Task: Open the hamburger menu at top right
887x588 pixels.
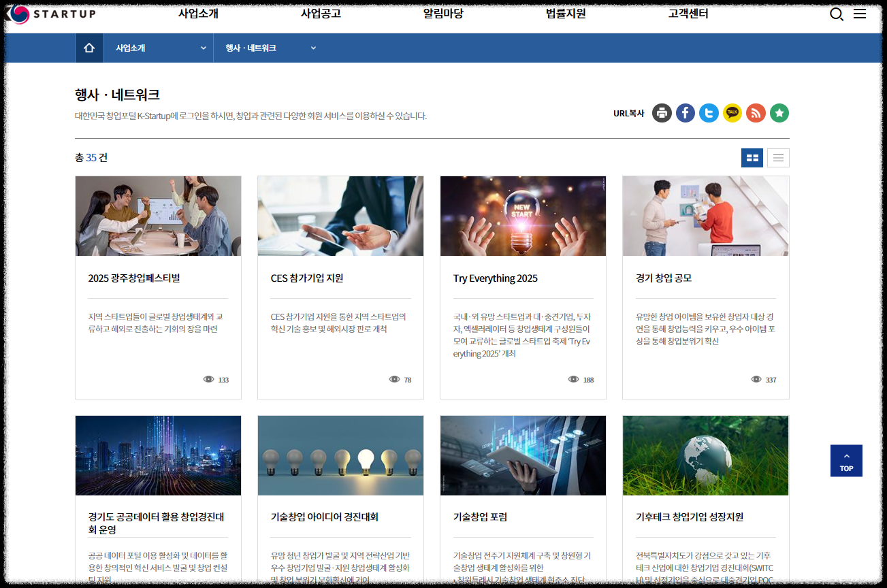Action: (860, 13)
